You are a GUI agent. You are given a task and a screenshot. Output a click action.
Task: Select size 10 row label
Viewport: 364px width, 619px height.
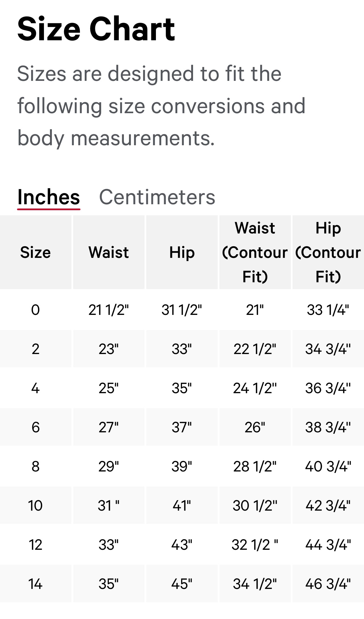pyautogui.click(x=35, y=505)
